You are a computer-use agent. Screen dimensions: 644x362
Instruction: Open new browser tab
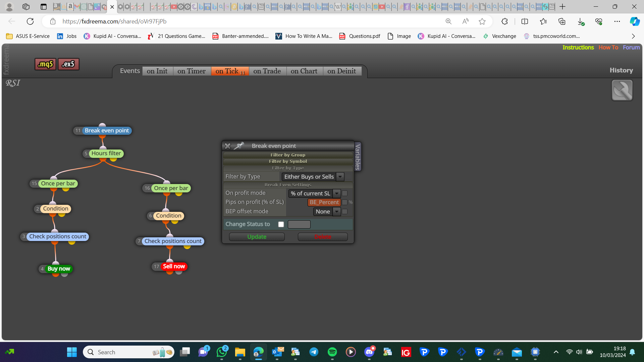[562, 7]
